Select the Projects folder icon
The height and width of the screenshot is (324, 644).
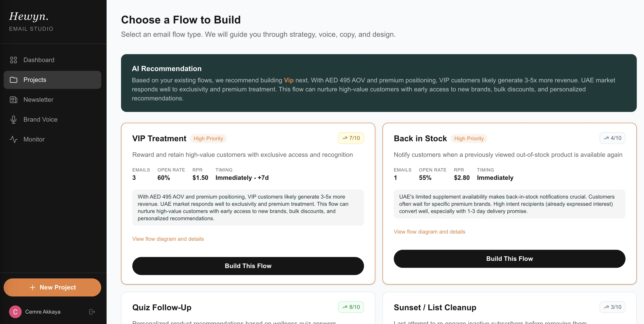14,80
